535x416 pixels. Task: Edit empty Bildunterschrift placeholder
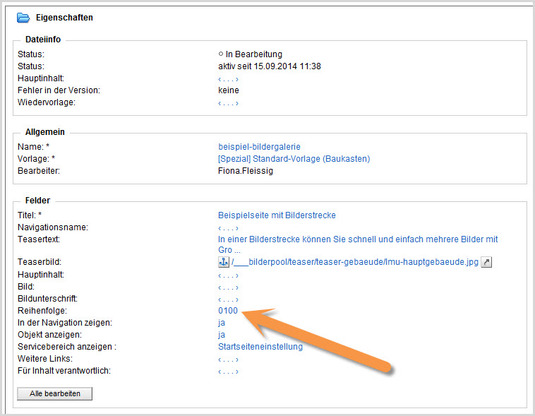228,300
